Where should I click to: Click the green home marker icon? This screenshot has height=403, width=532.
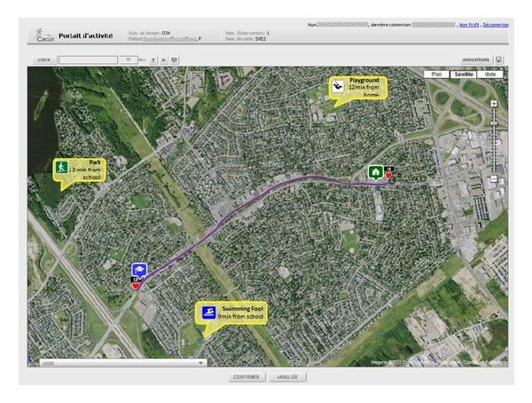click(x=375, y=172)
